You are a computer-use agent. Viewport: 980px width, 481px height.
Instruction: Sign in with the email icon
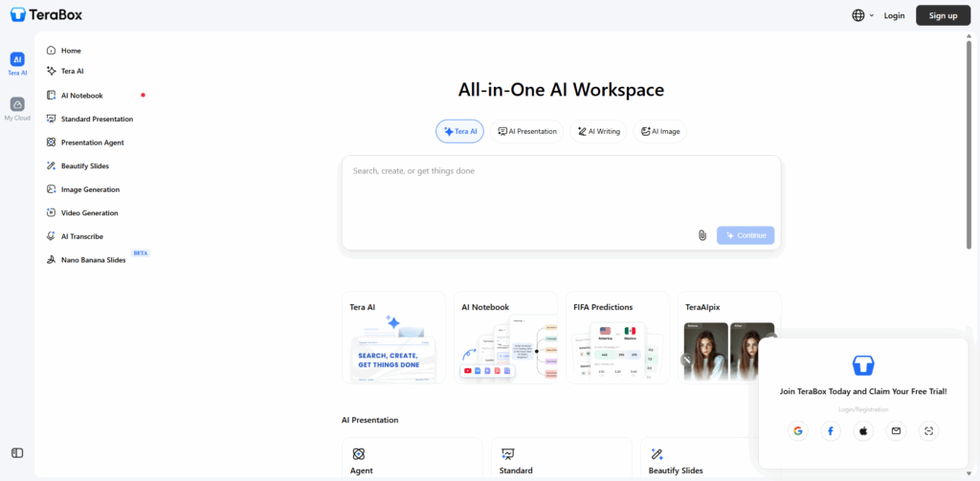(x=896, y=431)
